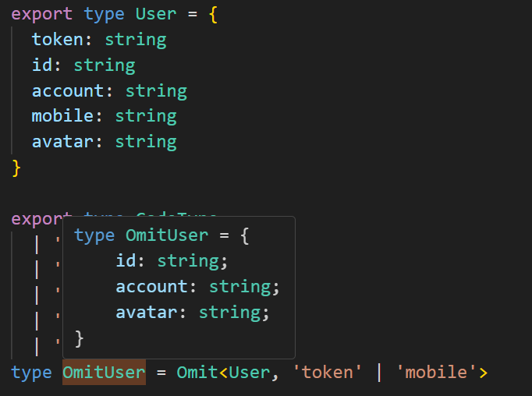Click the highlighted OmitUser identifier on the last line
The height and width of the screenshot is (396, 532).
pos(104,373)
